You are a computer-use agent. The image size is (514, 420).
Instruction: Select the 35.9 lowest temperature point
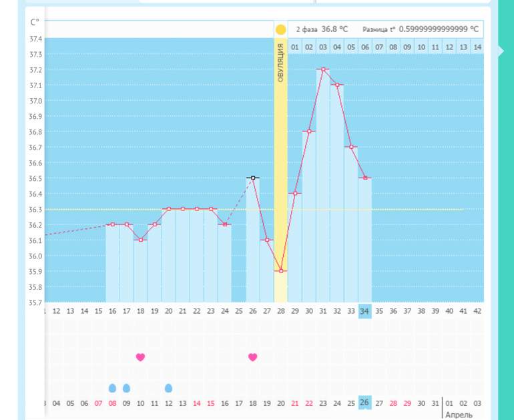pos(281,271)
